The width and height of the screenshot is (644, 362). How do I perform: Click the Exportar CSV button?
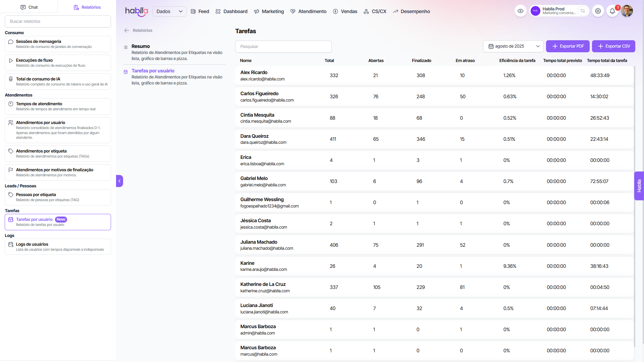(x=613, y=46)
